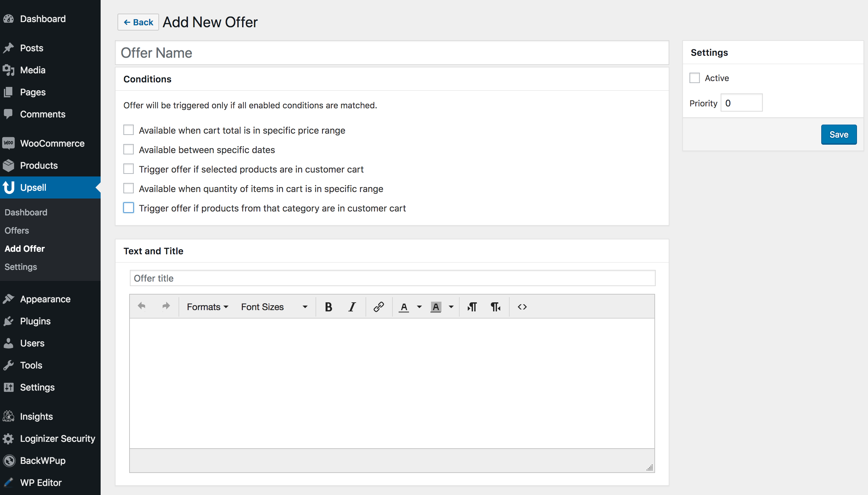Click the Insert Link icon
The width and height of the screenshot is (868, 495).
click(x=378, y=306)
